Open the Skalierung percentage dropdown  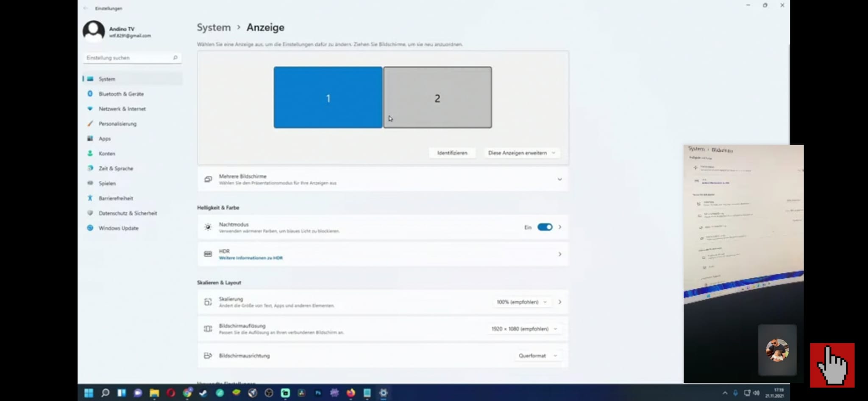[x=522, y=302]
